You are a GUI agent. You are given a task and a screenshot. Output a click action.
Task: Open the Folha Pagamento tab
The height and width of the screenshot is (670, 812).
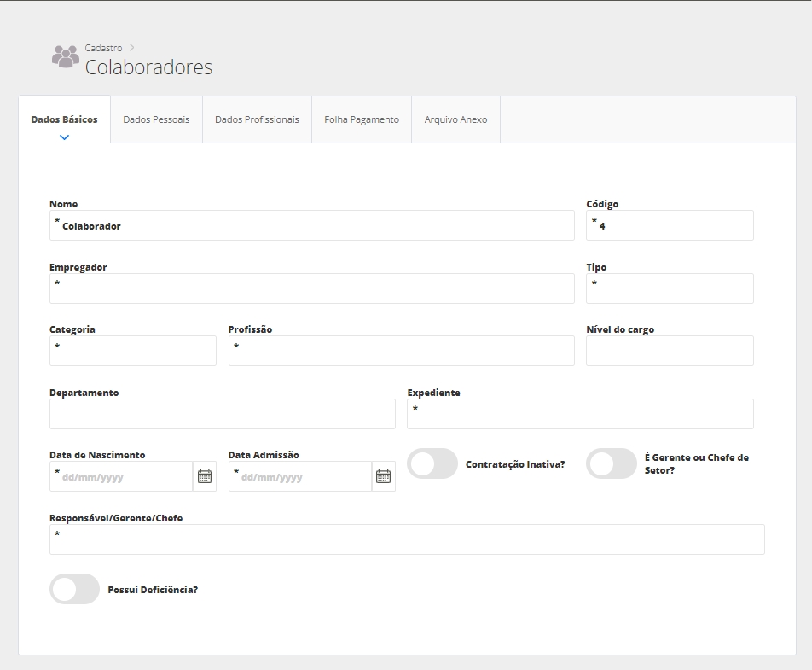pyautogui.click(x=362, y=119)
